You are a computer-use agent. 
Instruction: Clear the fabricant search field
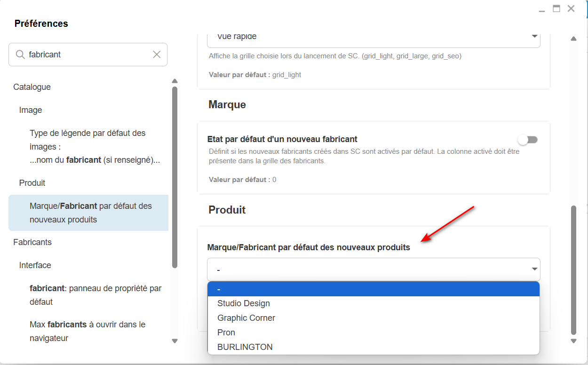tap(157, 55)
